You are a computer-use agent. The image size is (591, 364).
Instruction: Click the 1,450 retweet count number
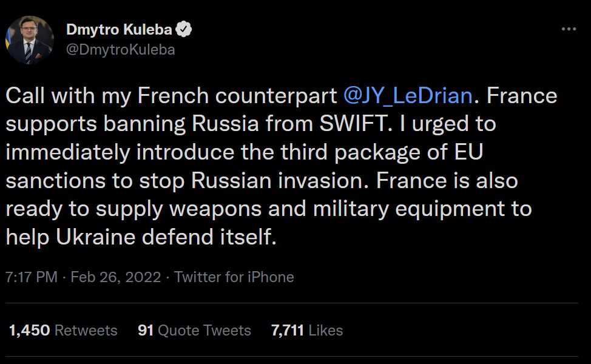click(x=30, y=331)
